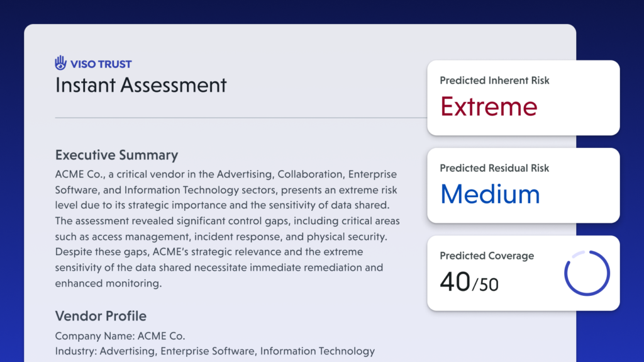This screenshot has width=644, height=362.
Task: Expand the Vendor Profile section heading
Action: 101,316
